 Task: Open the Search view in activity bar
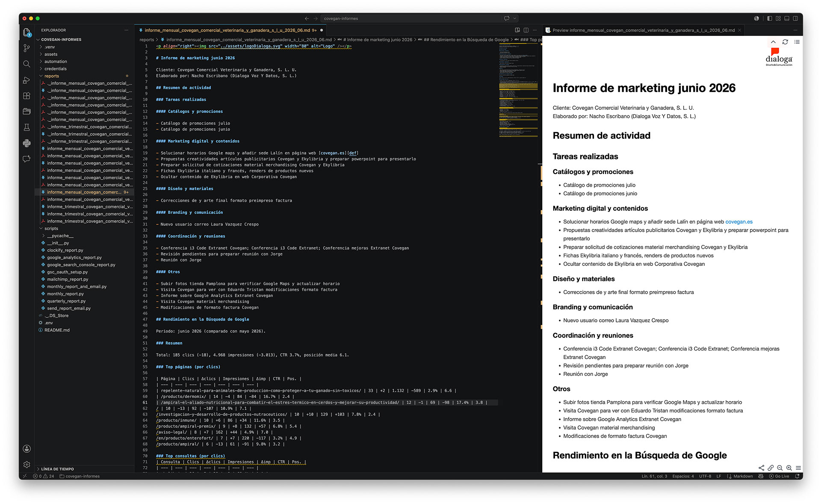(x=27, y=64)
